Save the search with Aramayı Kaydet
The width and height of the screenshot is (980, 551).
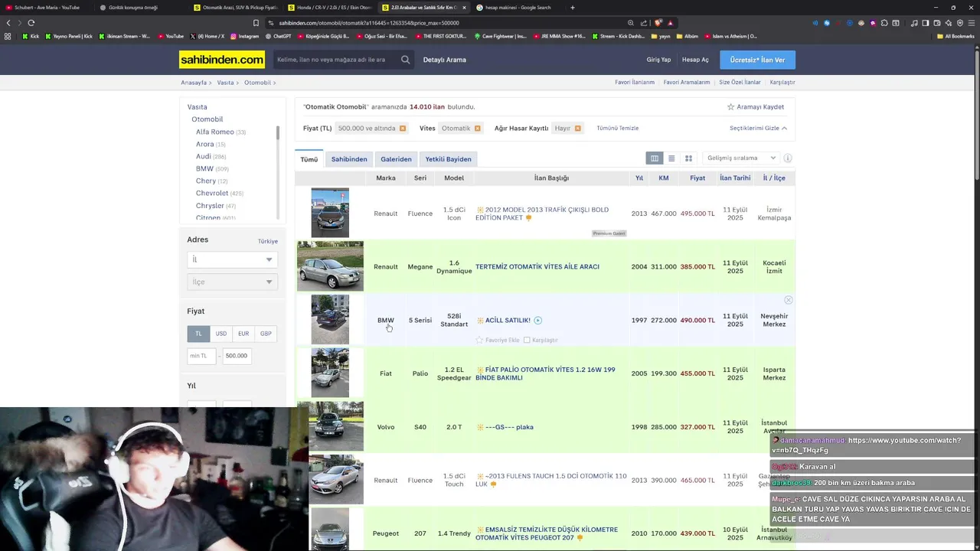tap(755, 107)
